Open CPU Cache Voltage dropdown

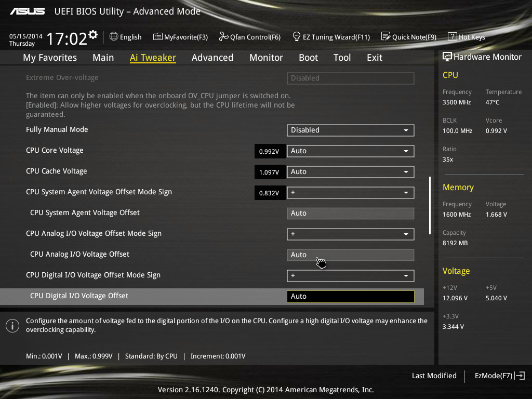click(351, 171)
